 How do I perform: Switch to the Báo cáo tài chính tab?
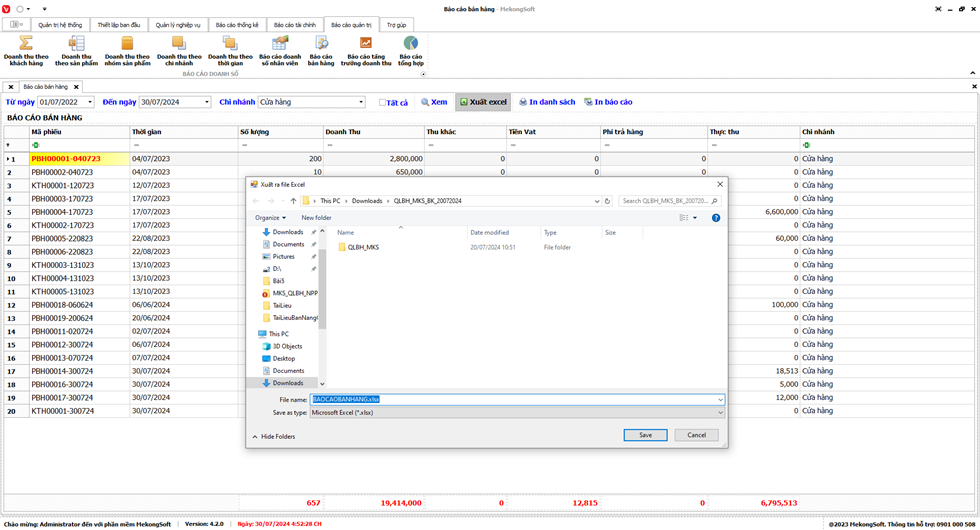pyautogui.click(x=295, y=24)
